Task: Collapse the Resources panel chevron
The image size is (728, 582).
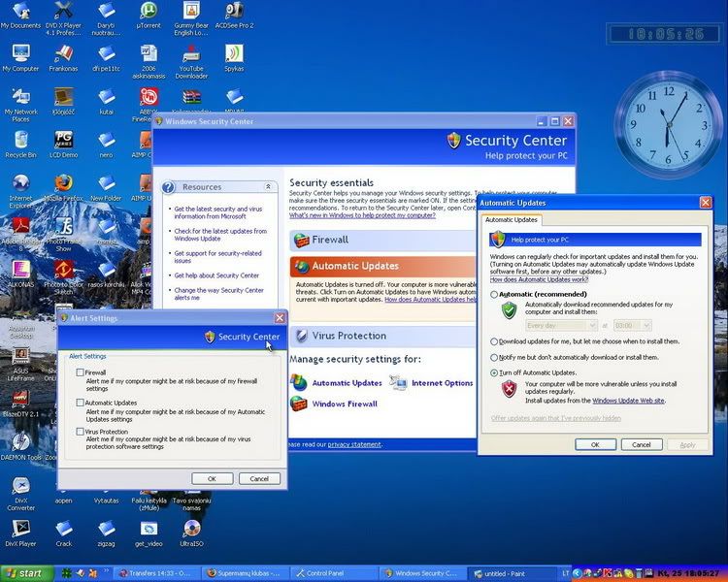Action: click(x=268, y=186)
